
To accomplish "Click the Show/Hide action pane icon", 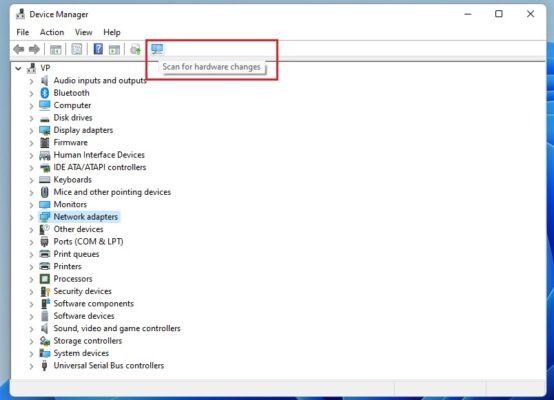I will pyautogui.click(x=114, y=49).
